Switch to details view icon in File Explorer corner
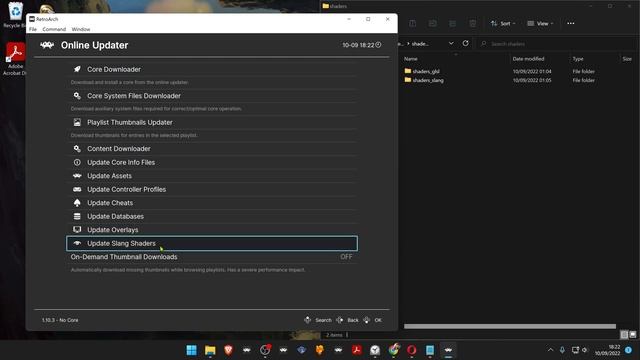Screen dimensions: 640x360 pyautogui.click(x=624, y=335)
